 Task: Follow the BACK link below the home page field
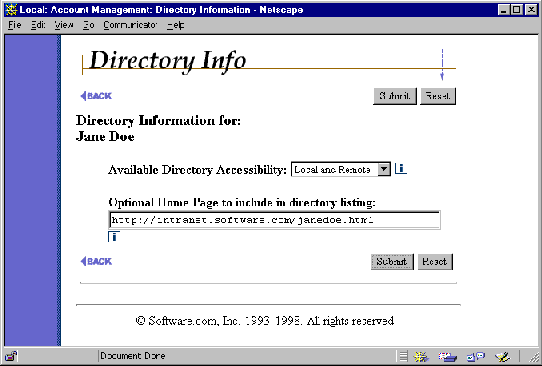point(96,261)
